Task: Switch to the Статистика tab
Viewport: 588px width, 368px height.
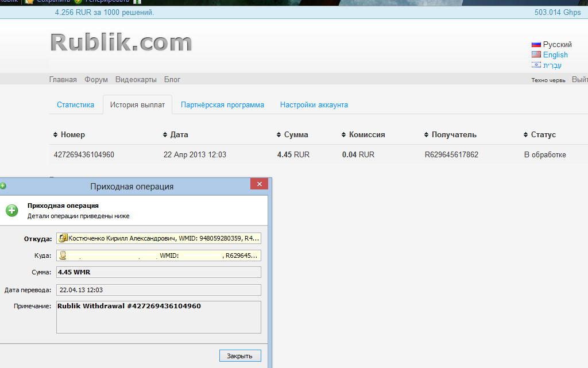Action: click(x=75, y=105)
